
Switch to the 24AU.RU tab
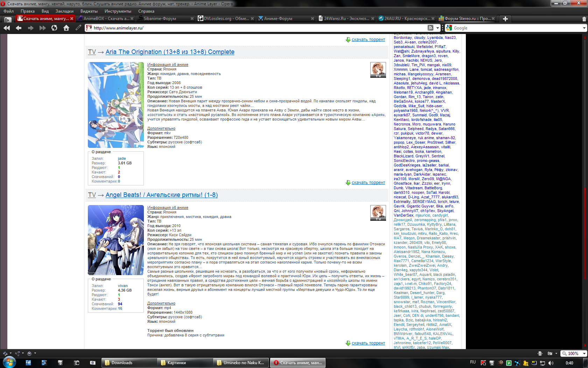(406, 19)
